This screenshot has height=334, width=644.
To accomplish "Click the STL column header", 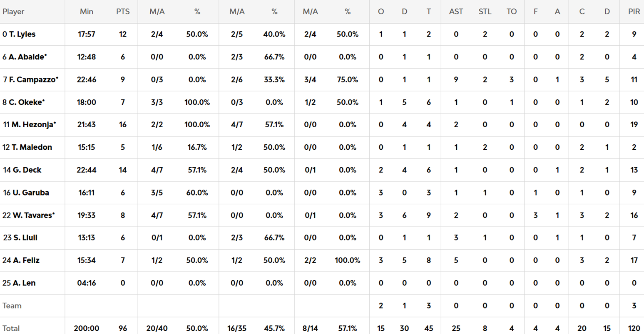I will point(485,12).
